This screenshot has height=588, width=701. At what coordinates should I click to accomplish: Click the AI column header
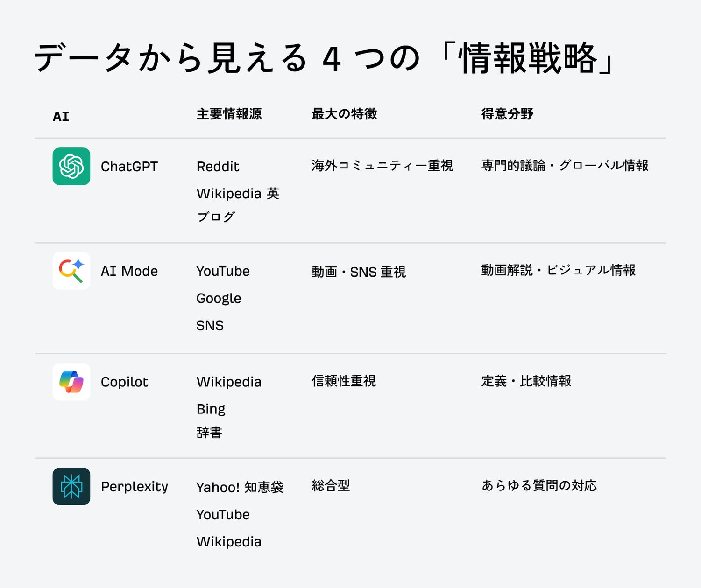(61, 116)
